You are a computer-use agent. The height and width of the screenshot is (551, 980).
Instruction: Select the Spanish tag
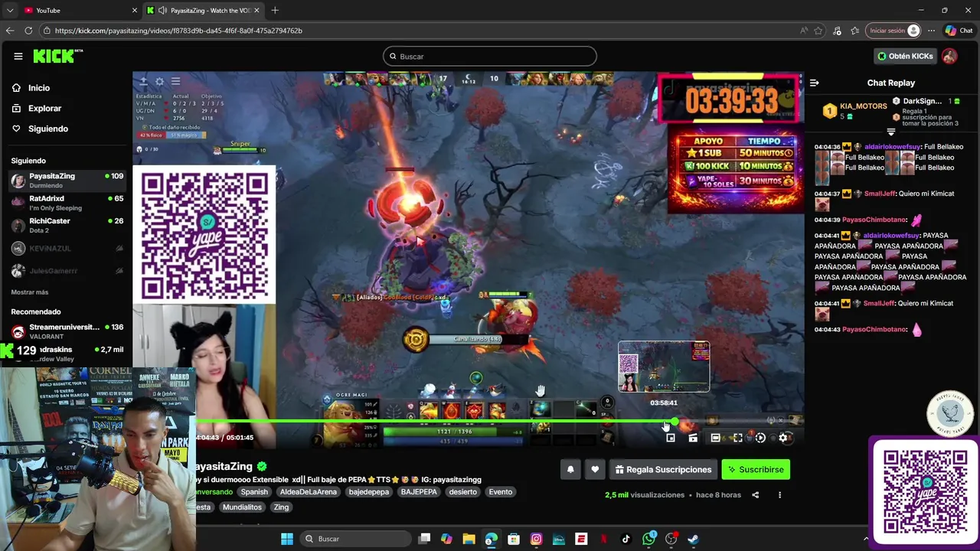click(x=254, y=492)
